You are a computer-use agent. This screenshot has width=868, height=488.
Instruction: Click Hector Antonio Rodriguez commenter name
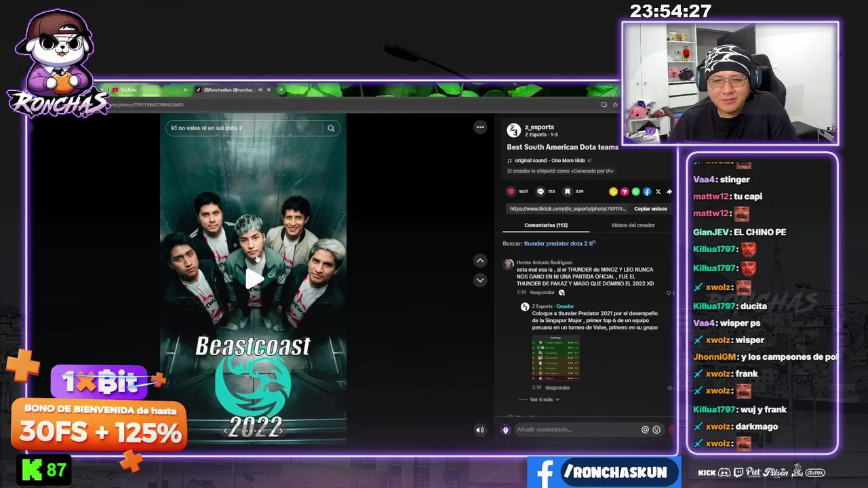[x=545, y=262]
